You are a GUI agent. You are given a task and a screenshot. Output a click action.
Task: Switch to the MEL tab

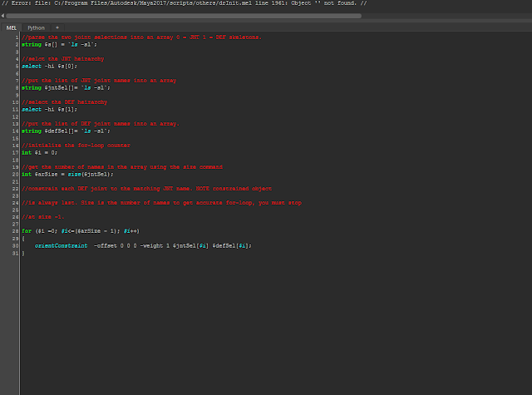point(11,27)
